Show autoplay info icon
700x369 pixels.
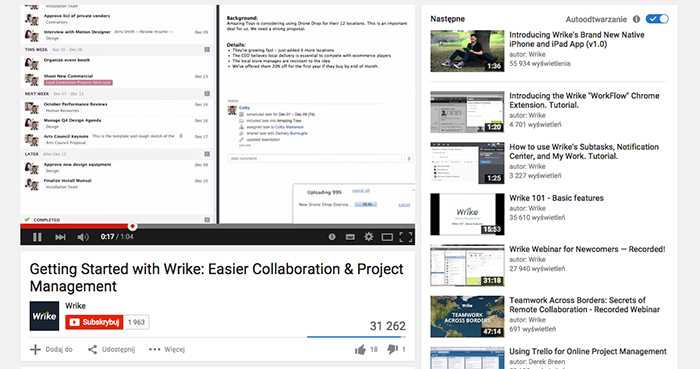[x=636, y=19]
